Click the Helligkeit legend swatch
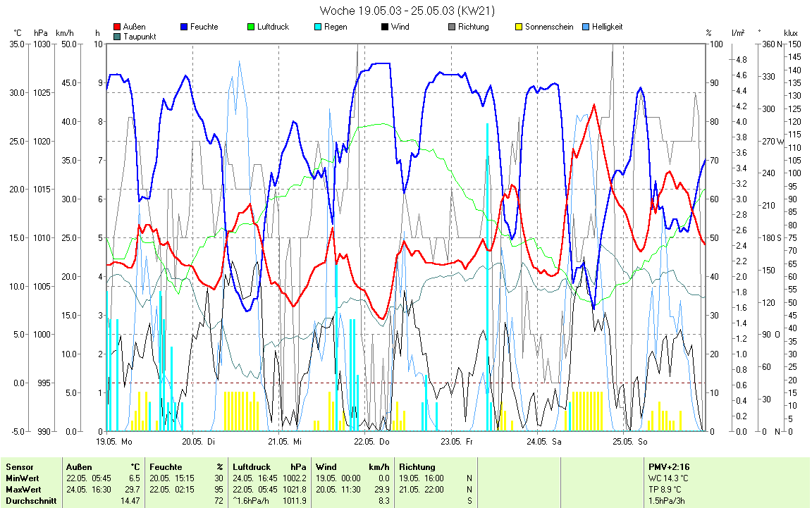Image resolution: width=812 pixels, height=508 pixels. click(586, 27)
